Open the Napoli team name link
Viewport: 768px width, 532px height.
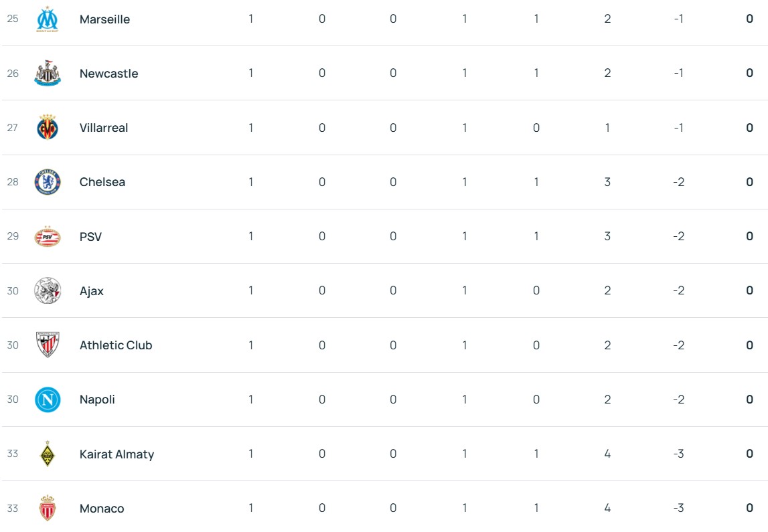(97, 400)
